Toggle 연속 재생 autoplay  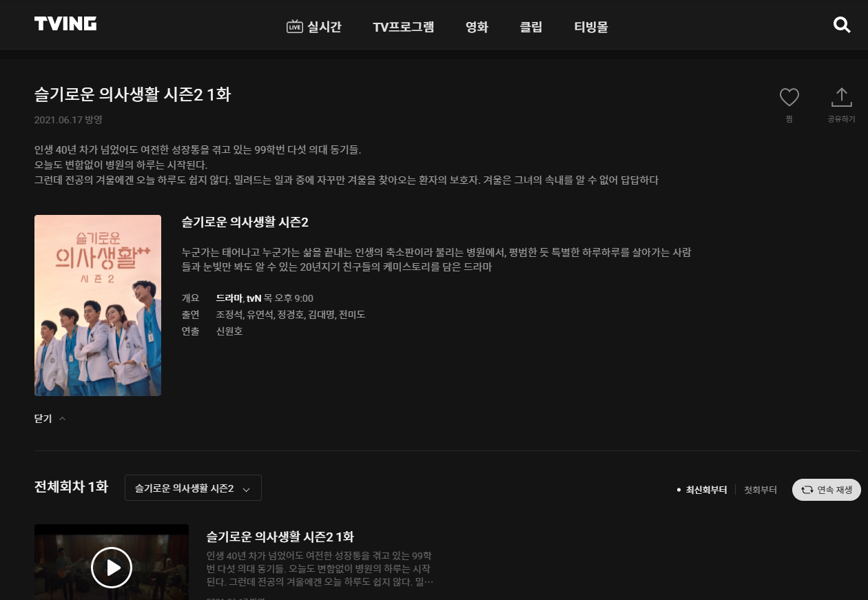[827, 490]
